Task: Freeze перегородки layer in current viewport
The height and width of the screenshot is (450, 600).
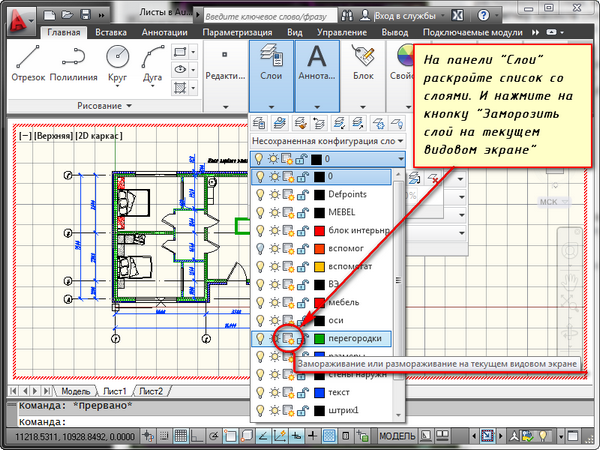Action: tap(287, 339)
